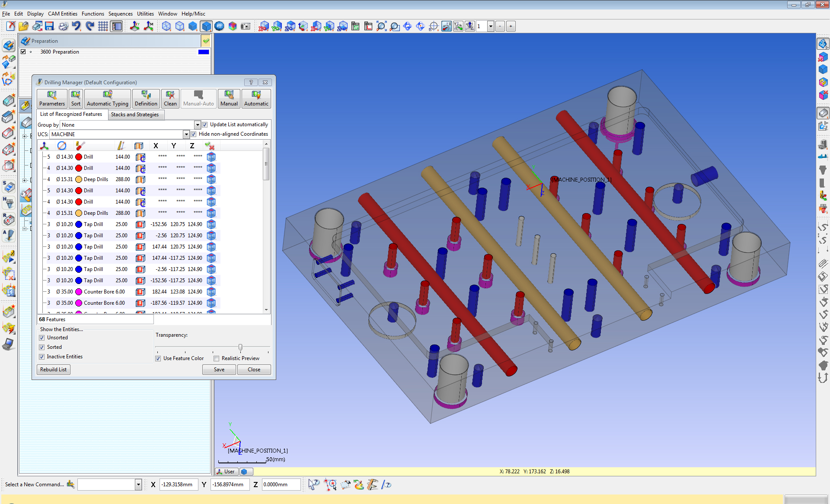
Task: Uncheck Inactive Entities checkbox
Action: pos(42,357)
